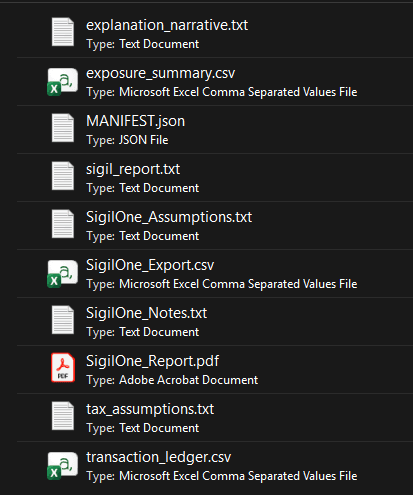Select the tax_assumptions.txt document icon
413x495 pixels.
[63, 416]
